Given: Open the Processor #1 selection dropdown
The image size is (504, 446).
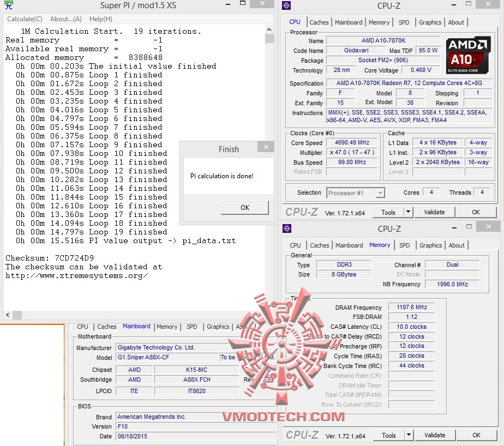Looking at the screenshot, I should [x=380, y=193].
